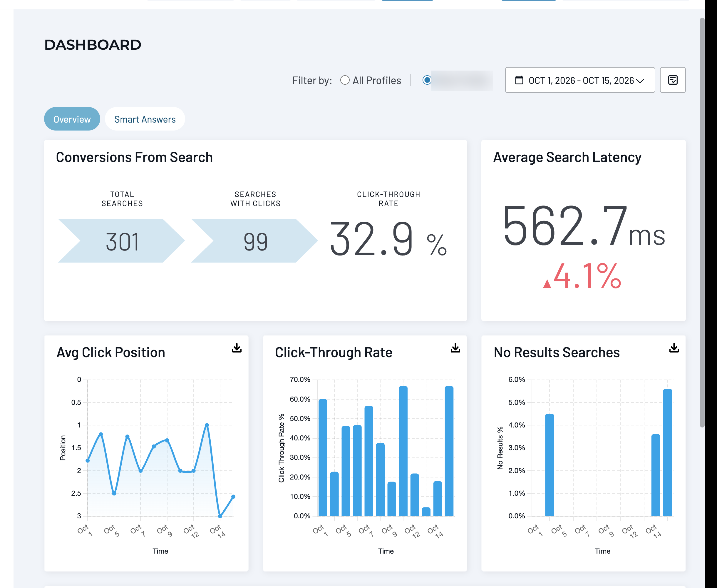Click the page vertical scrollbar

coord(702,222)
